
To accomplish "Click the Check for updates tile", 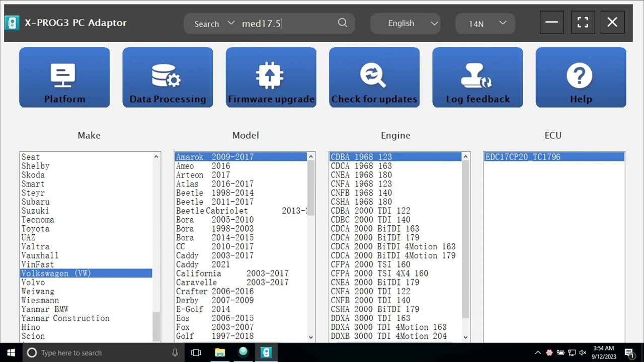I will (x=374, y=77).
